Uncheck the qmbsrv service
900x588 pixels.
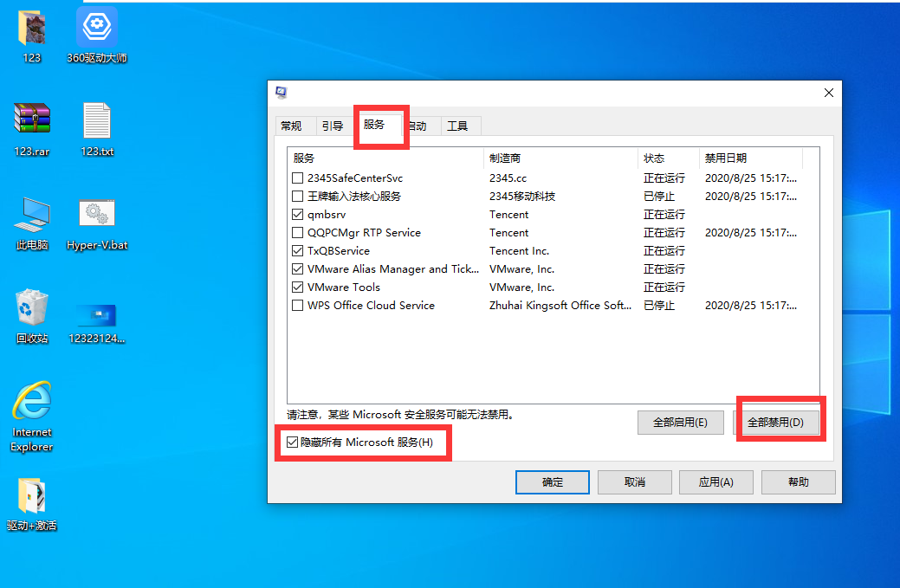coord(297,214)
